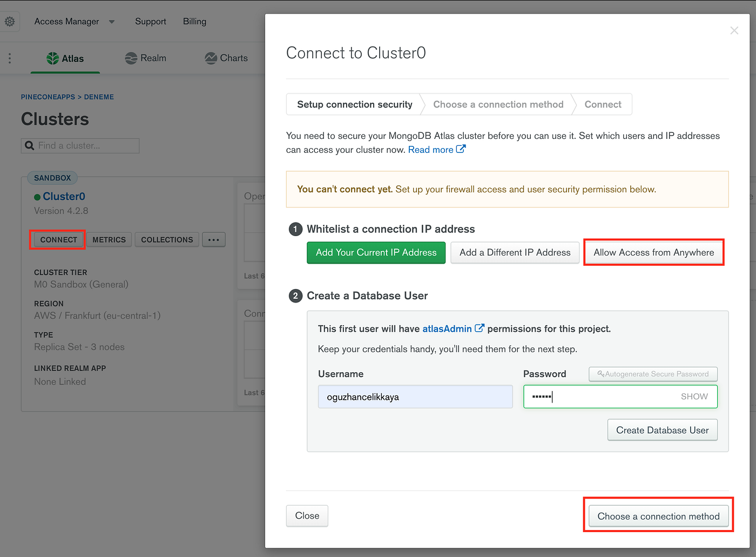This screenshot has height=557, width=756.
Task: Open the settings gear icon
Action: pyautogui.click(x=10, y=21)
